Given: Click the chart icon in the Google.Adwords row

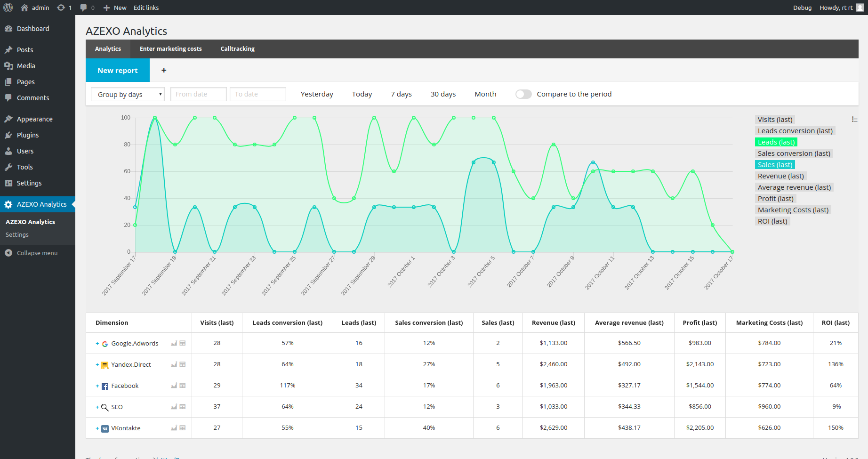Looking at the screenshot, I should tap(174, 343).
